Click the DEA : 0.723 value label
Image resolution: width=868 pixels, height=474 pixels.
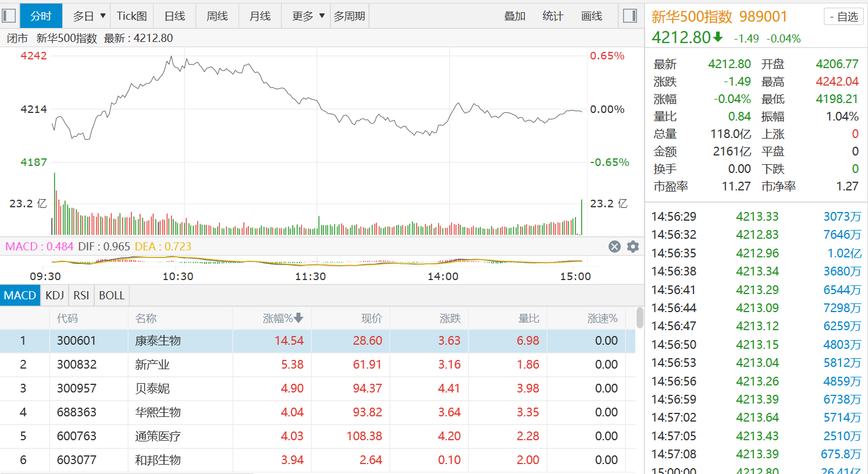pyautogui.click(x=163, y=246)
